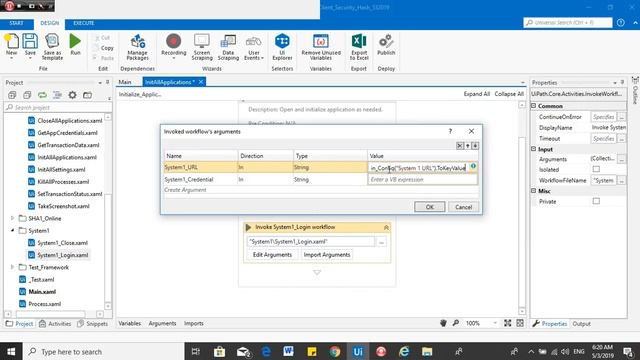
Task: Collapse the Common properties section
Action: click(533, 106)
